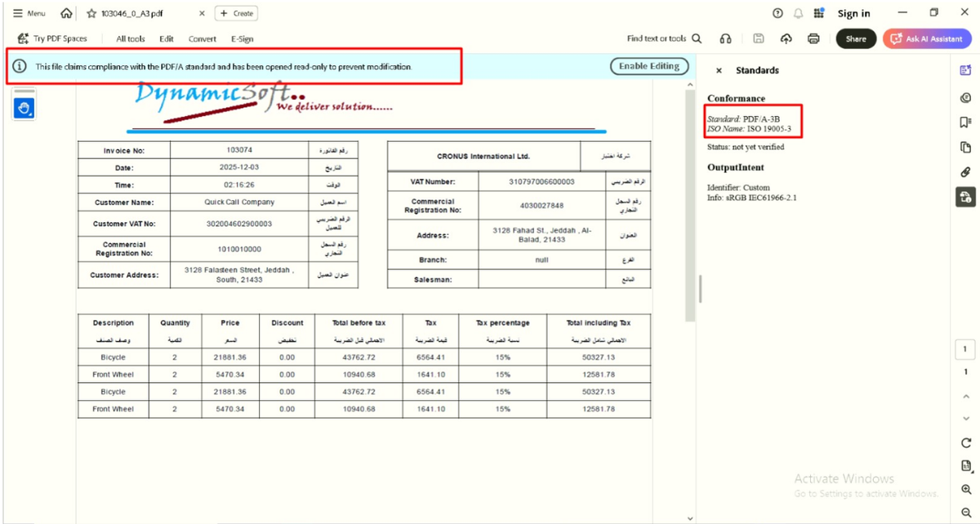Click Sign in
Viewport: 980px width, 524px height.
[x=853, y=13]
